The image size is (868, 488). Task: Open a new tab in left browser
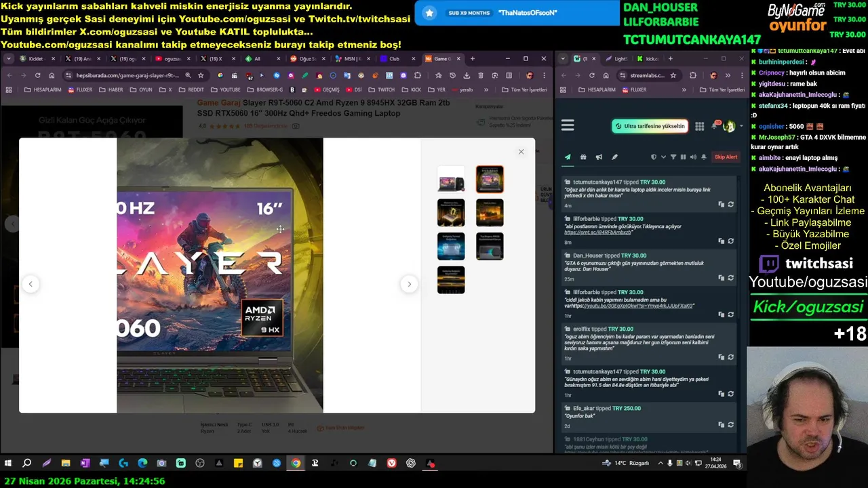(x=473, y=59)
